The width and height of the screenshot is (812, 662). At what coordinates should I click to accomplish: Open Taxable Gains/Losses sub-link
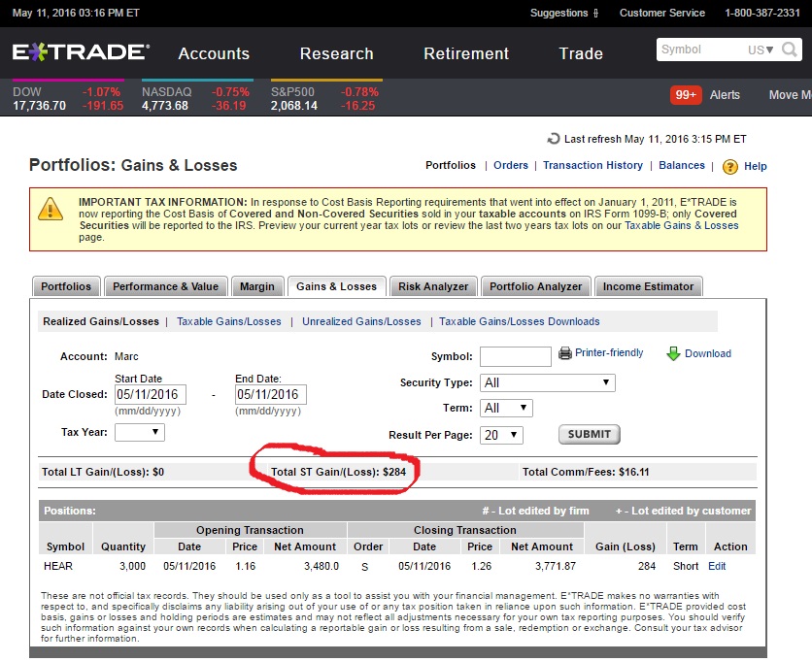point(229,321)
